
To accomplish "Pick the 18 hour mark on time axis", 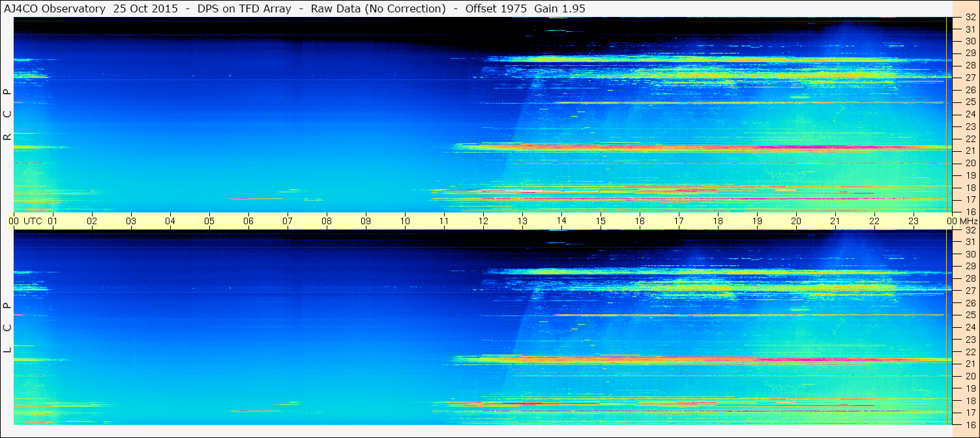I will 718,221.
